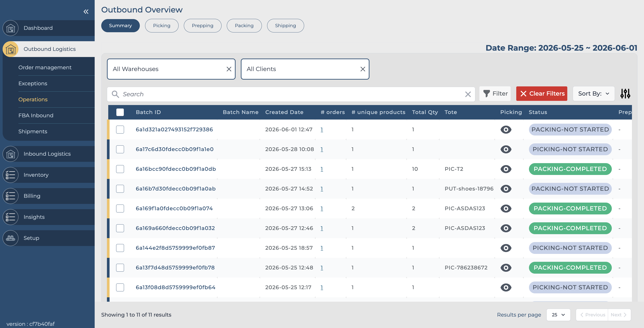The image size is (644, 328).
Task: Check the box for batch 6a16bcc90fdecc0b09f1a0db
Action: click(x=120, y=169)
